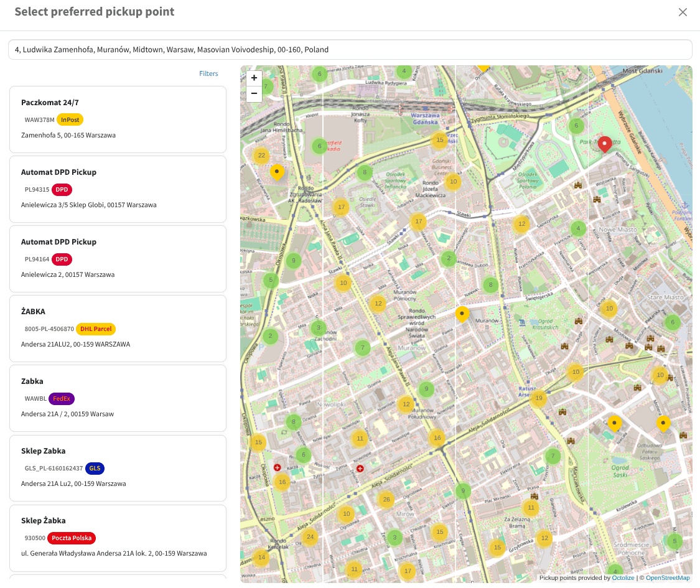Image resolution: width=700 pixels, height=588 pixels.
Task: Open the cluster 16 on Aleja Solidarności
Action: tap(437, 437)
